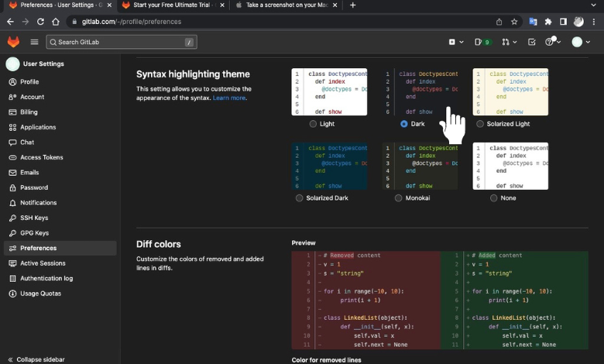Select the Monokai theme radio
The height and width of the screenshot is (364, 604).
click(x=399, y=198)
